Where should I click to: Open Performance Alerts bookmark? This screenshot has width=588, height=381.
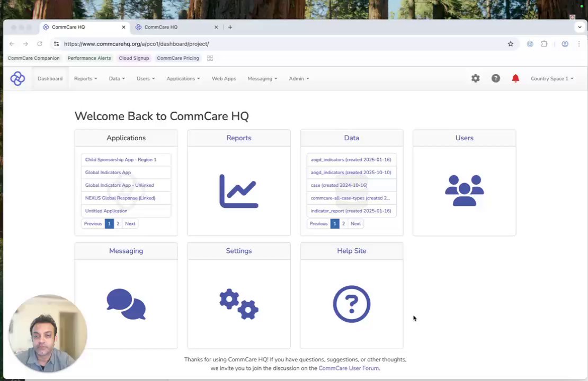[x=89, y=58]
